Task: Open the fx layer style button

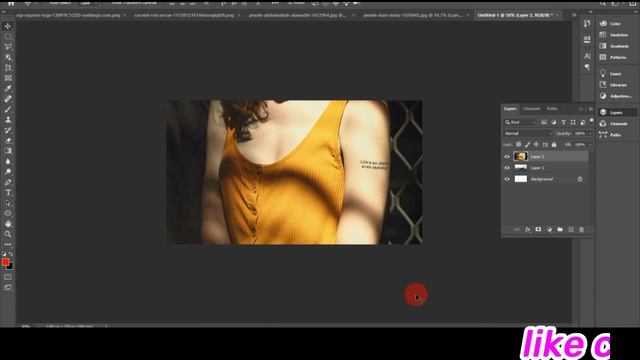Action: (x=528, y=230)
